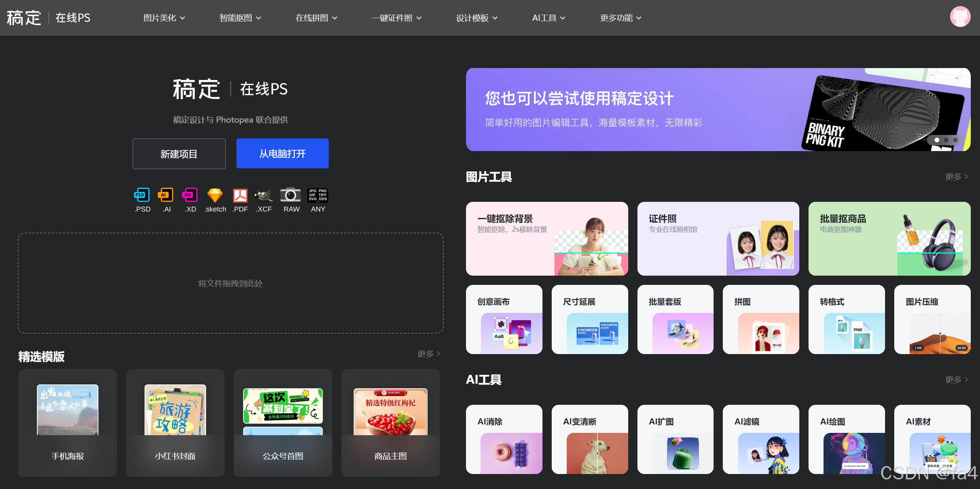Open the 一键抠除背景 tool card
This screenshot has height=489, width=980.
point(547,238)
